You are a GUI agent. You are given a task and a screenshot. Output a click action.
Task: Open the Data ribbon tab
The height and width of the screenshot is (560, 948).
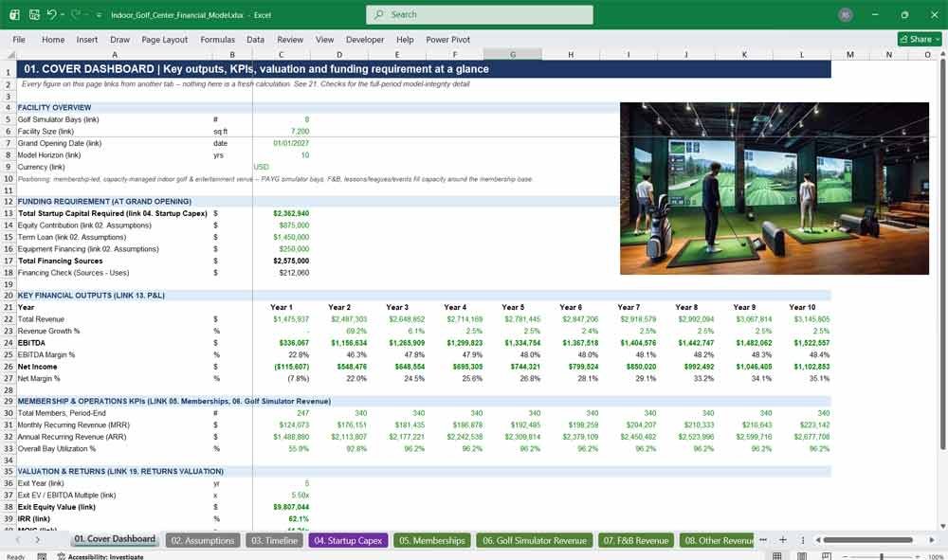coord(255,39)
